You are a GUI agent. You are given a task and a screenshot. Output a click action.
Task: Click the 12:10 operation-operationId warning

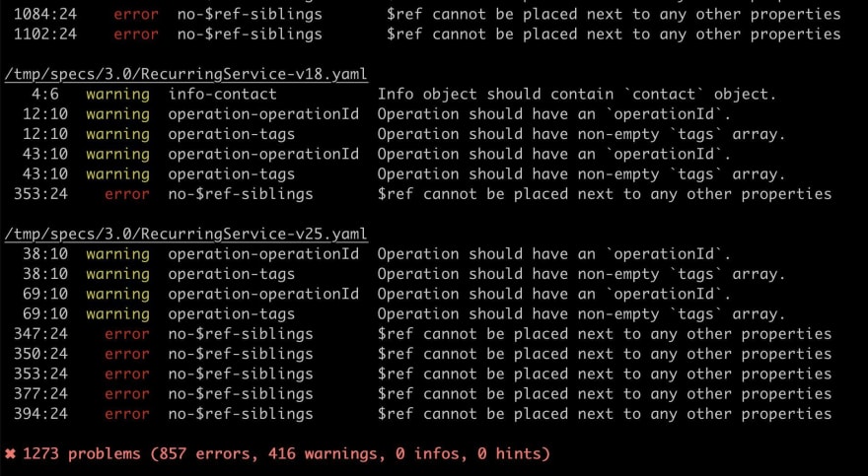[x=377, y=114]
